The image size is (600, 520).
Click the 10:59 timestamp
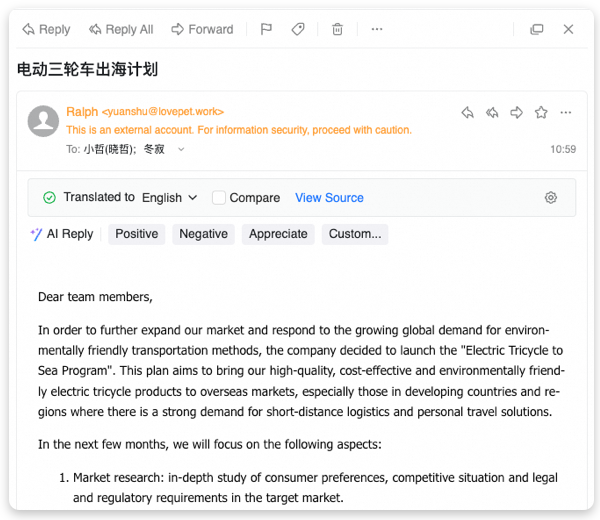coord(563,149)
